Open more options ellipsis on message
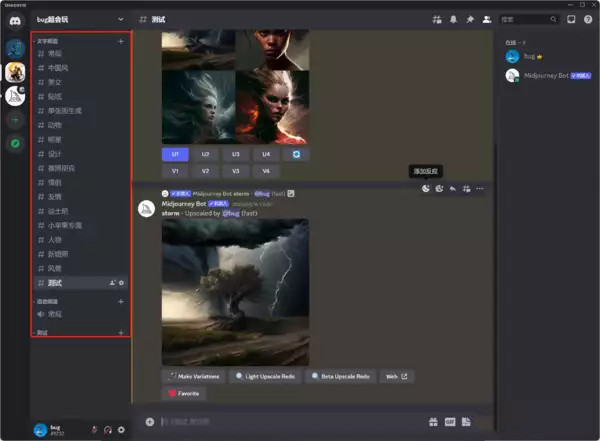The height and width of the screenshot is (441, 600). coord(479,188)
